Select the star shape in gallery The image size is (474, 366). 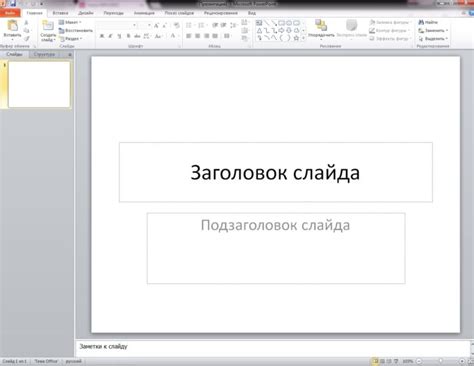coord(296,38)
